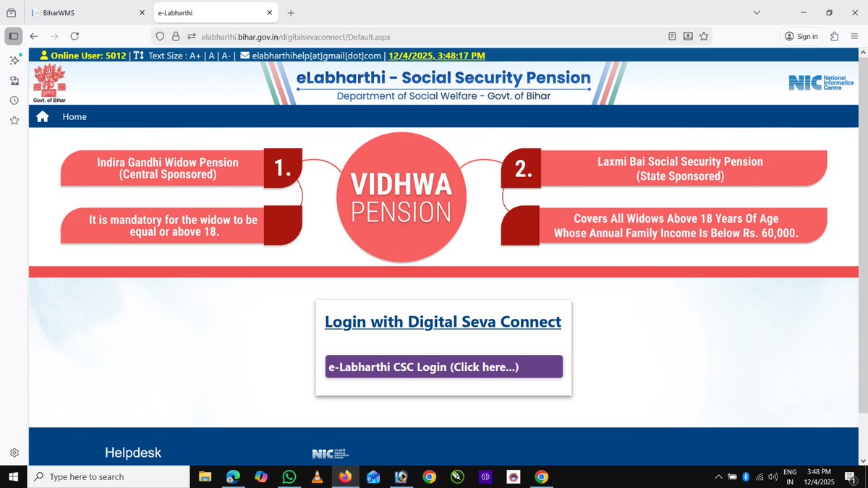
Task: Open the History sidebar clock icon
Action: click(x=14, y=100)
